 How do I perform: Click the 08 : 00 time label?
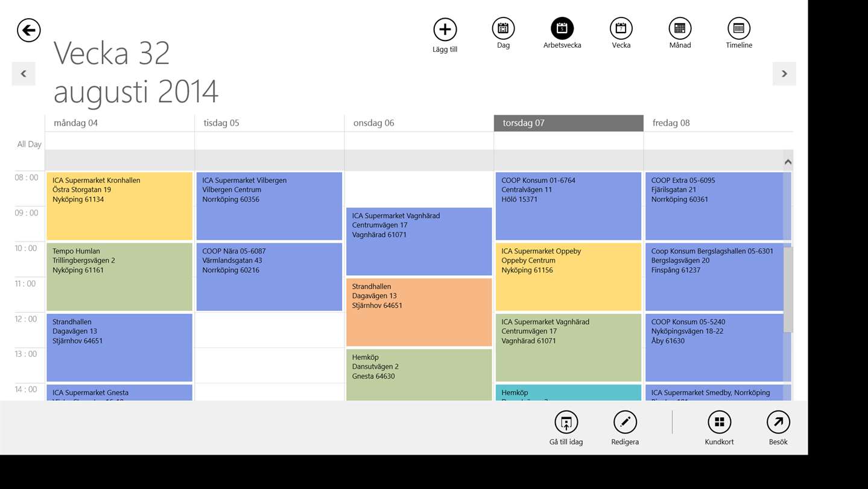click(27, 177)
